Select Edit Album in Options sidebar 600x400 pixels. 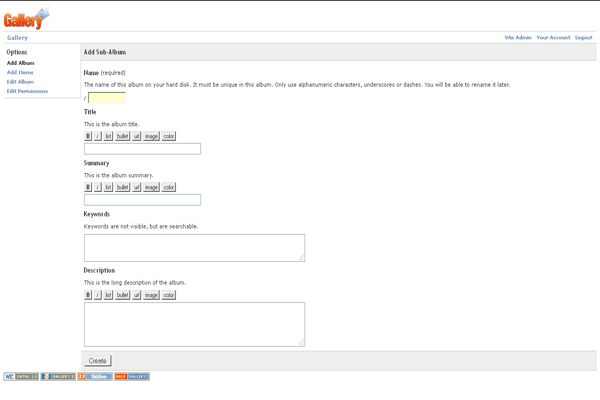coord(20,82)
